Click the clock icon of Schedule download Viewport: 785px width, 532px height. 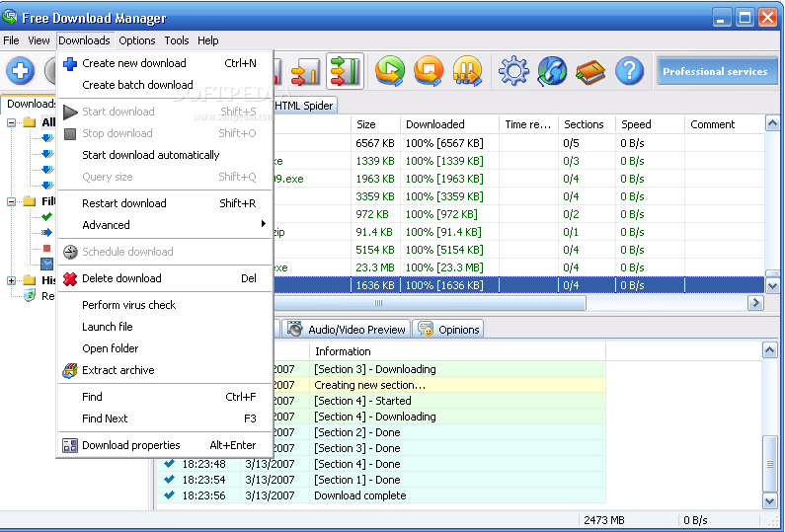[x=70, y=252]
